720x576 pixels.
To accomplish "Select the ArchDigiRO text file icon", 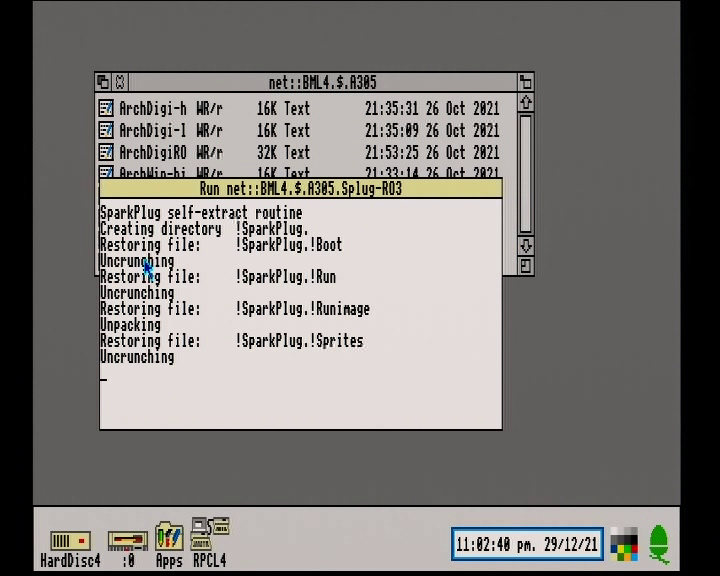I will tap(106, 152).
